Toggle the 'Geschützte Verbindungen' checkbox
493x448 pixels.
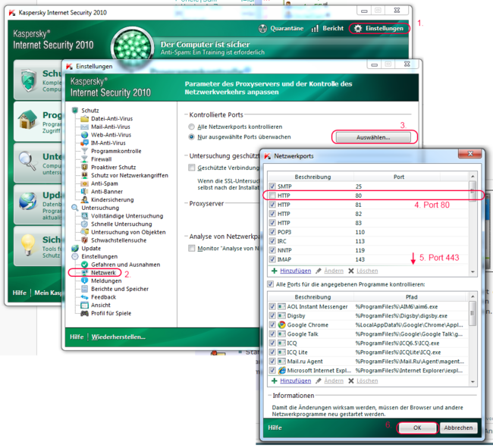[191, 168]
